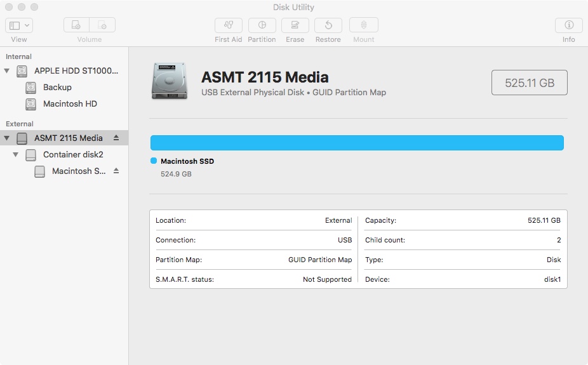Click the remove Volume icon

[x=102, y=25]
